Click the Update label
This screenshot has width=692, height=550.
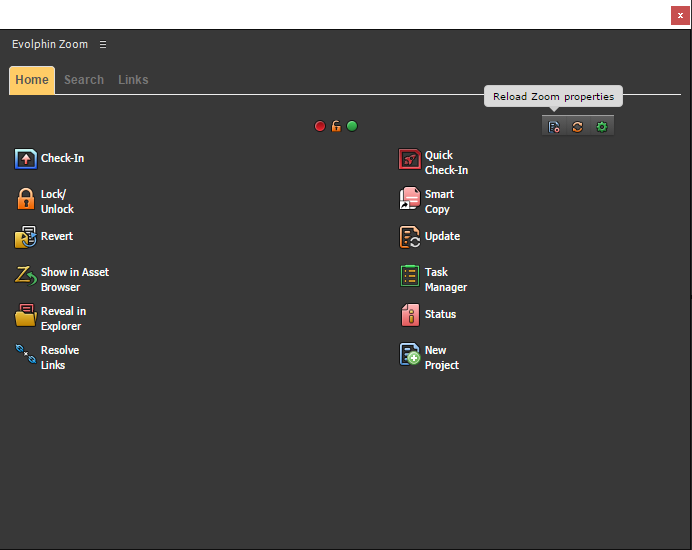pos(442,236)
